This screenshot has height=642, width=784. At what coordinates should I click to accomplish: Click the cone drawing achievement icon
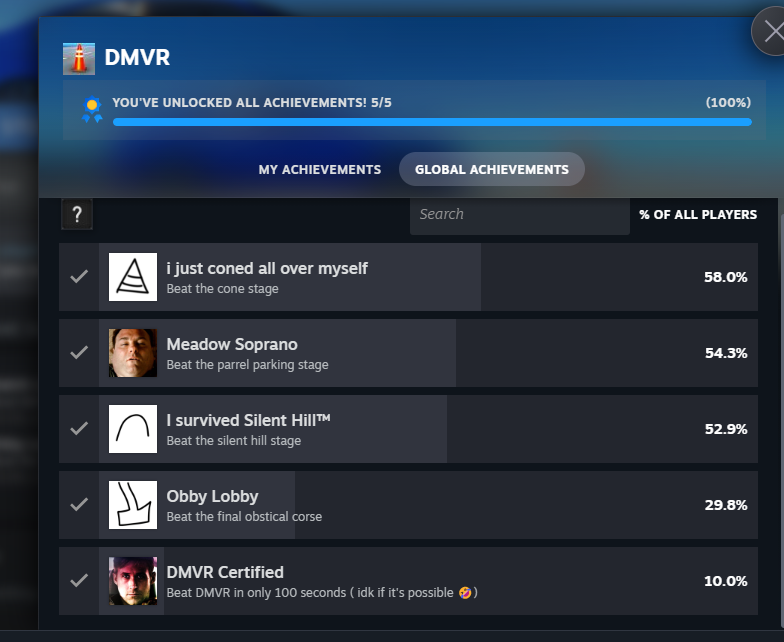pos(133,277)
